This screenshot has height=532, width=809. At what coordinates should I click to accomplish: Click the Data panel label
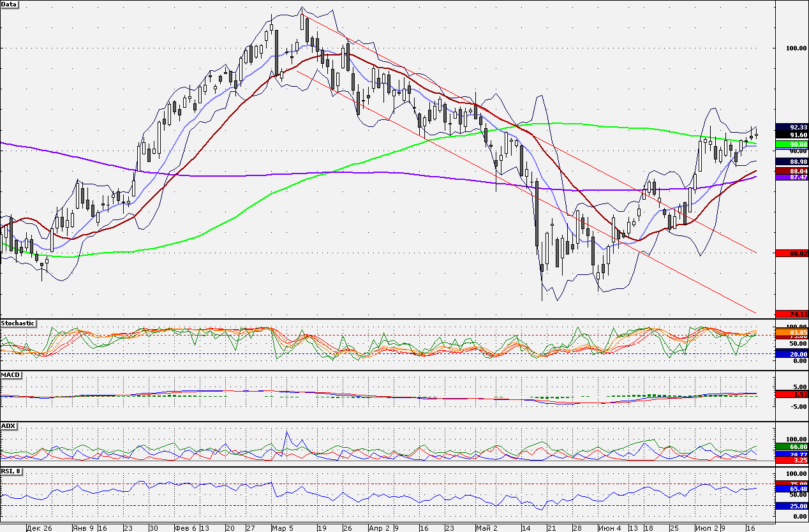10,4
